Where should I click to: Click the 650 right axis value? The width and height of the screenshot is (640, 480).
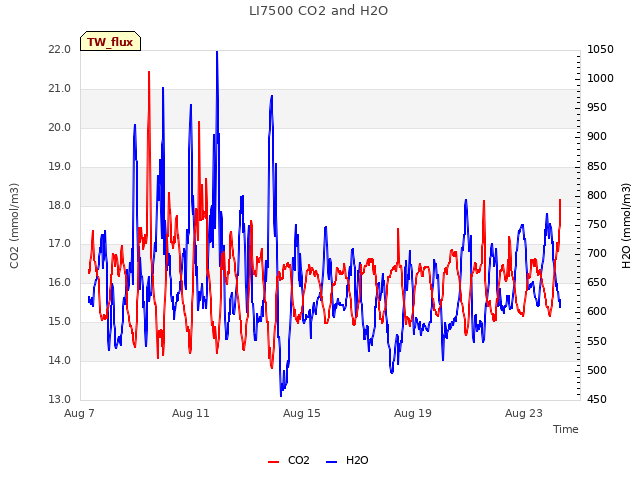(597, 282)
